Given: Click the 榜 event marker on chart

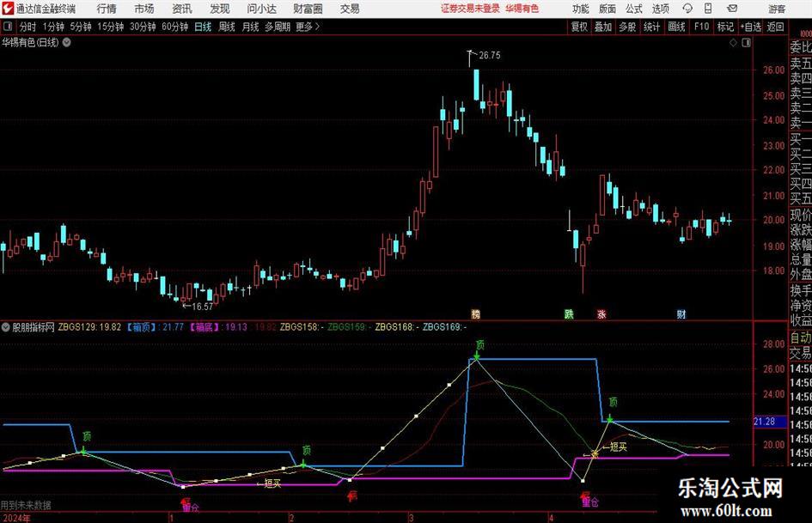Looking at the screenshot, I should 475,313.
